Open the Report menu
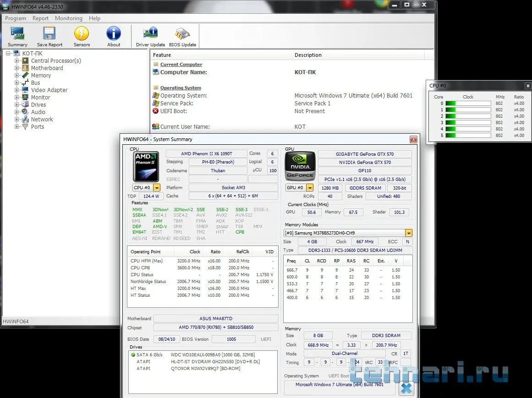This screenshot has width=532, height=398. (40, 18)
